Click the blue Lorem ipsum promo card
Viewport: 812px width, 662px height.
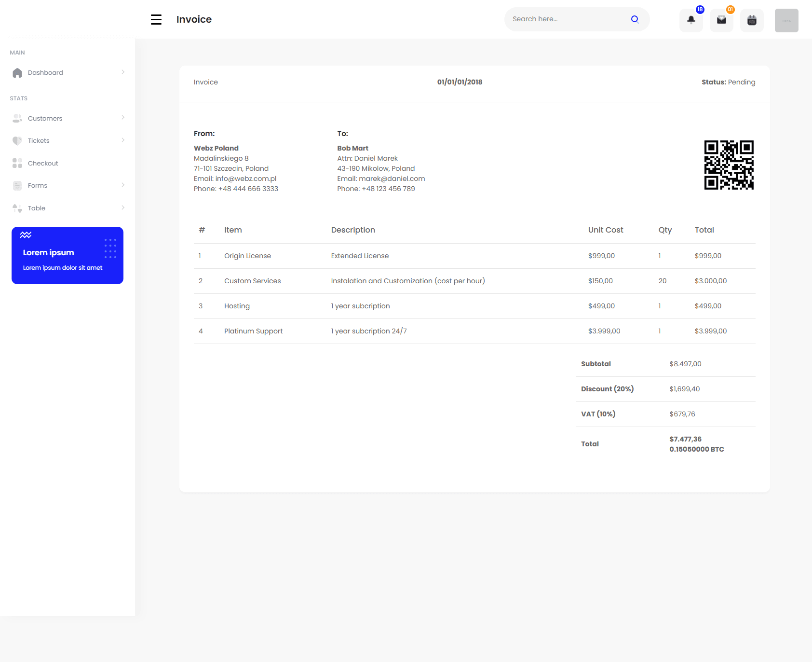point(68,255)
